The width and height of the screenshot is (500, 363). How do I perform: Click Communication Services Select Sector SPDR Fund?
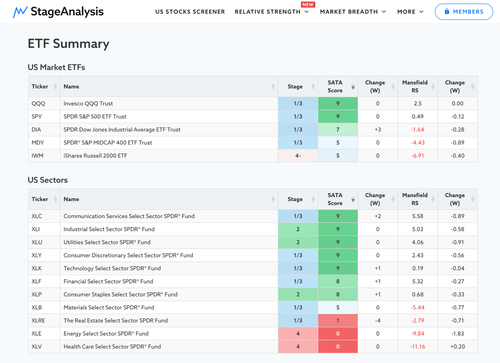point(129,216)
